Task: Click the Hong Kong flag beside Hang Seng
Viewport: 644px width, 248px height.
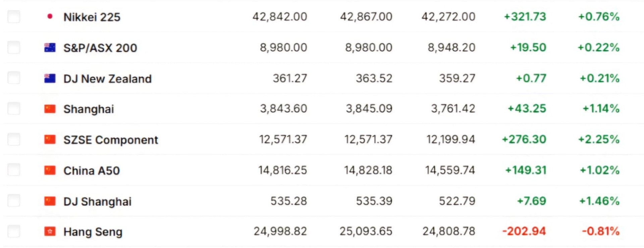Action: click(50, 232)
